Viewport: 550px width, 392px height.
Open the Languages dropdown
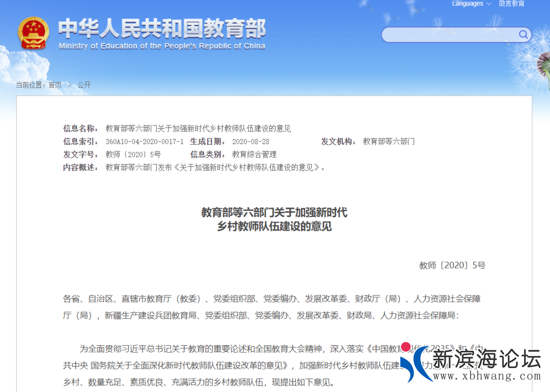(x=467, y=4)
